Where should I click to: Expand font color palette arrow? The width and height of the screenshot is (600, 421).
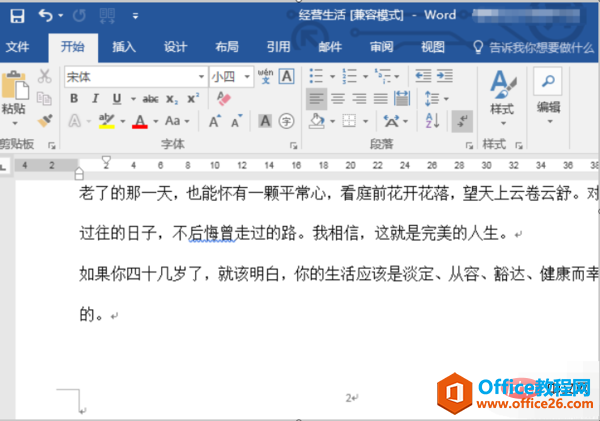point(156,122)
